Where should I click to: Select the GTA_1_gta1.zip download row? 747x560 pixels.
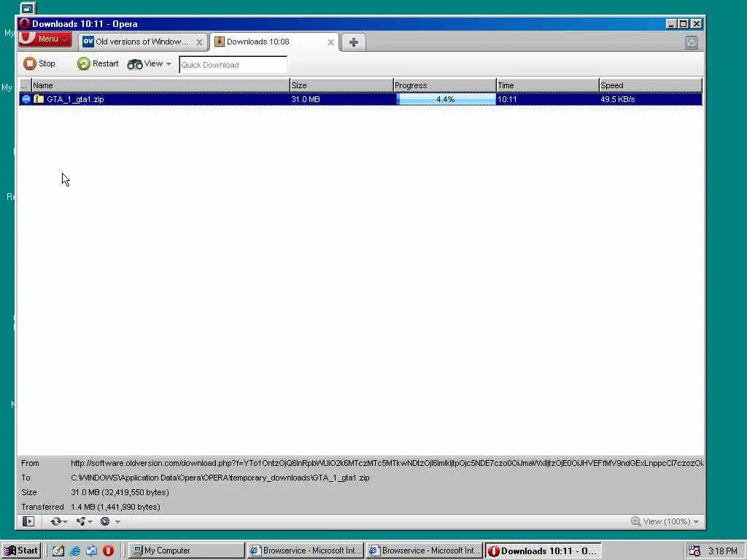click(360, 99)
